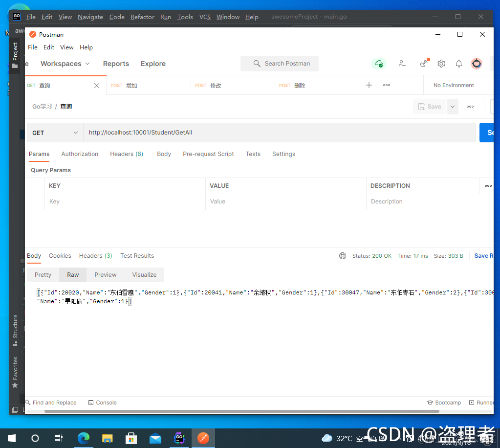Click the network globe icon in response
The height and width of the screenshot is (448, 500).
343,256
